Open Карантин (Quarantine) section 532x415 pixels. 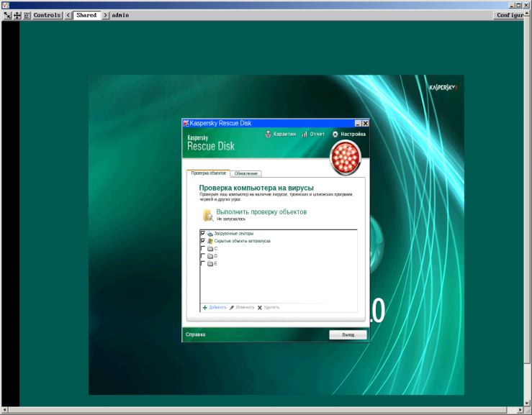pos(280,134)
